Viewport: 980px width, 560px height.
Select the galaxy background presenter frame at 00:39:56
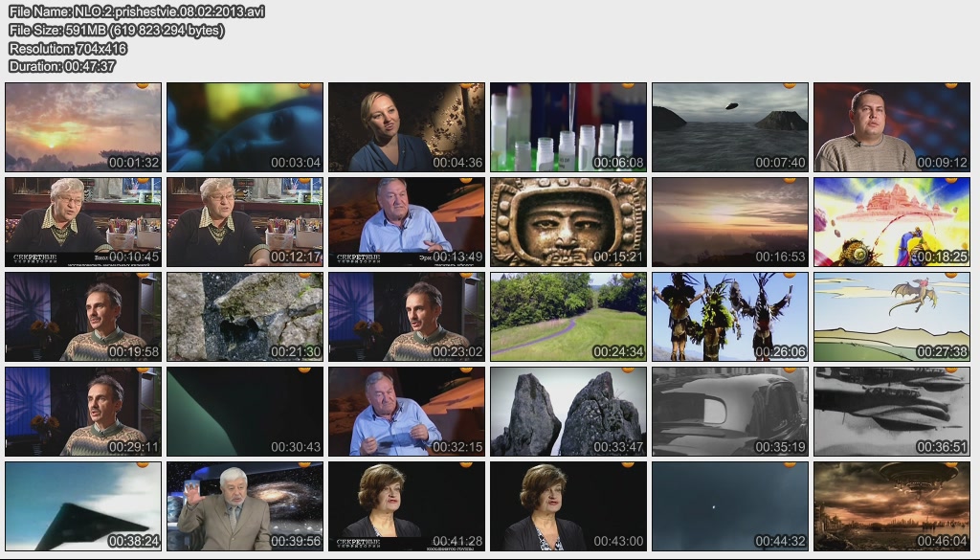(244, 506)
